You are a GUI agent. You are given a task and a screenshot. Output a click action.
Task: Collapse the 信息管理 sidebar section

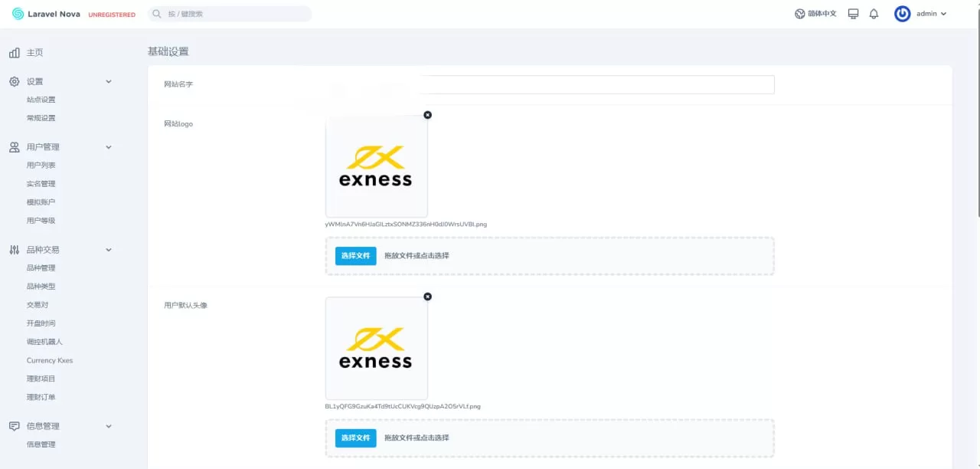(109, 426)
